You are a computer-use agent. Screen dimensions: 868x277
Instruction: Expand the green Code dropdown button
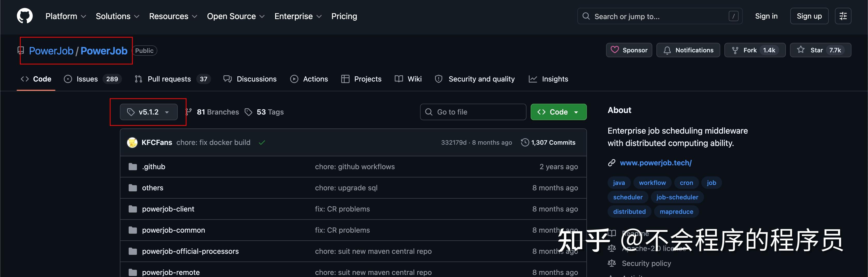point(558,112)
